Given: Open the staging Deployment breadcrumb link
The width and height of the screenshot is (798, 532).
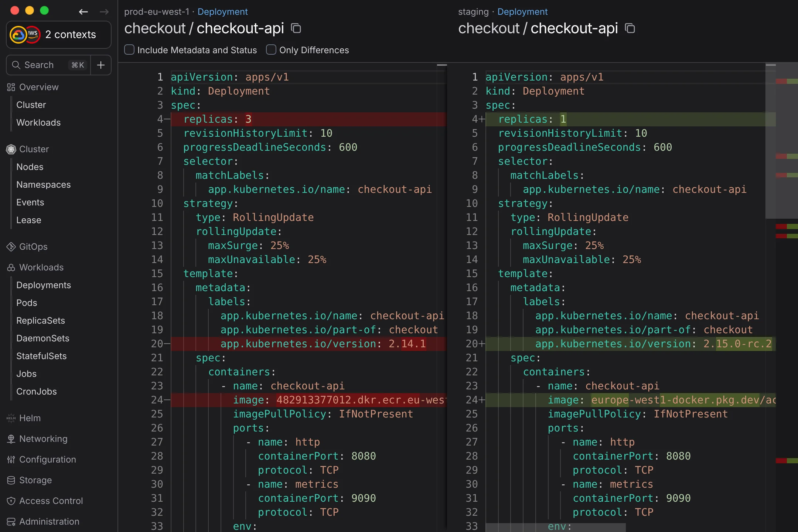Looking at the screenshot, I should tap(522, 12).
